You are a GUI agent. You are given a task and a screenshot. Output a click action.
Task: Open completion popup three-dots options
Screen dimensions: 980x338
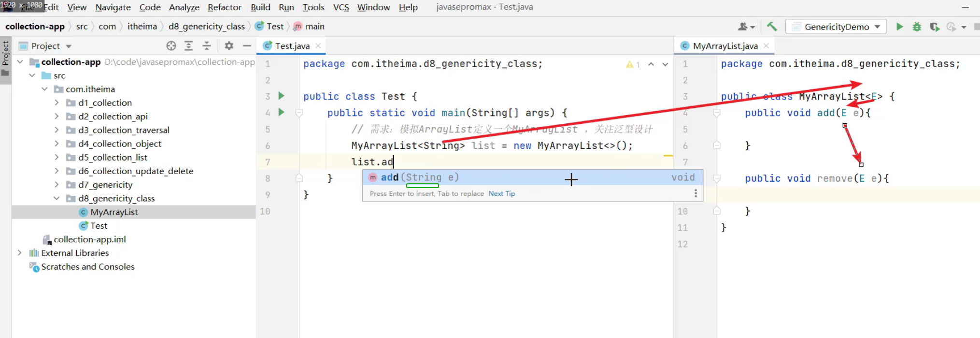696,193
